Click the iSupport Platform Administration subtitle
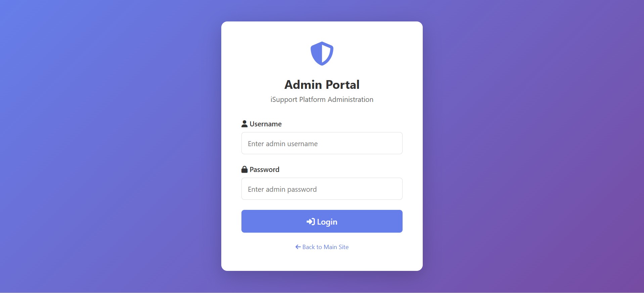 tap(322, 100)
